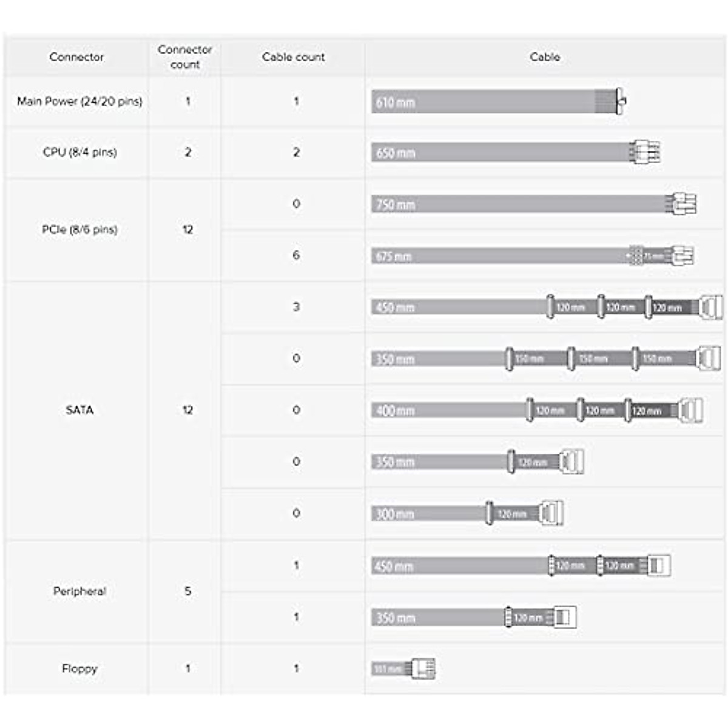
Task: Click the 675 mm PCIe cable end connector
Action: click(681, 256)
